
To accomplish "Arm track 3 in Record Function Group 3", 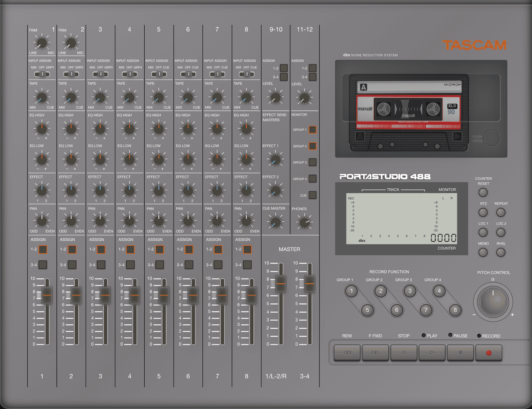I will pyautogui.click(x=410, y=292).
